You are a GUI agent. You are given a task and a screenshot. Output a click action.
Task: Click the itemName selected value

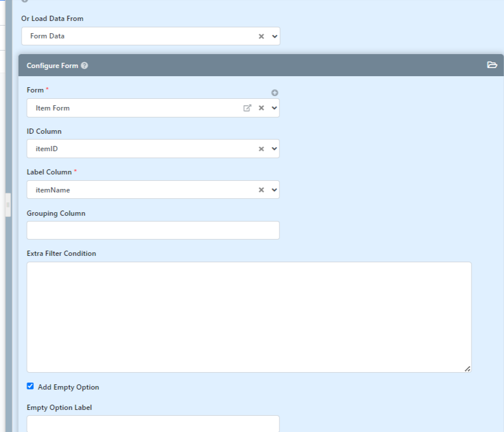tap(53, 190)
